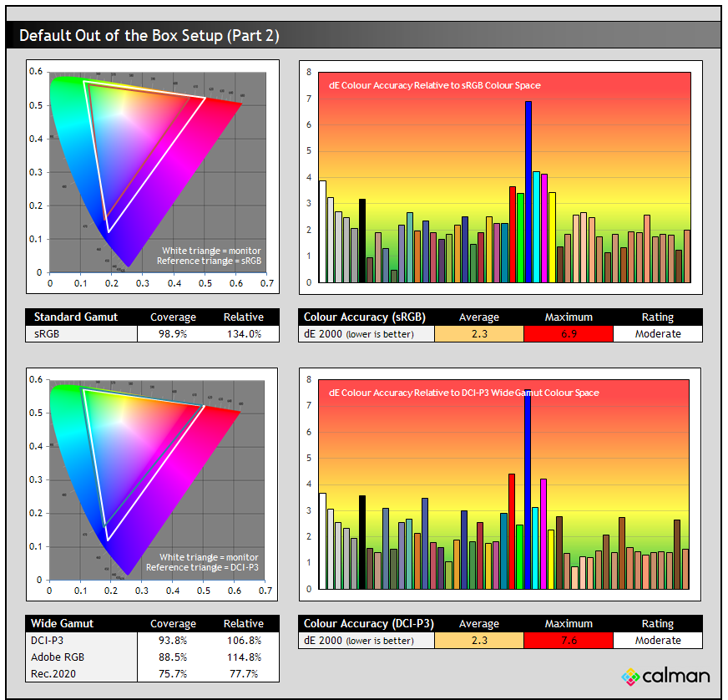Screen dimensions: 728x700
Task: Click the Moderate rating in sRGB table
Action: [657, 334]
